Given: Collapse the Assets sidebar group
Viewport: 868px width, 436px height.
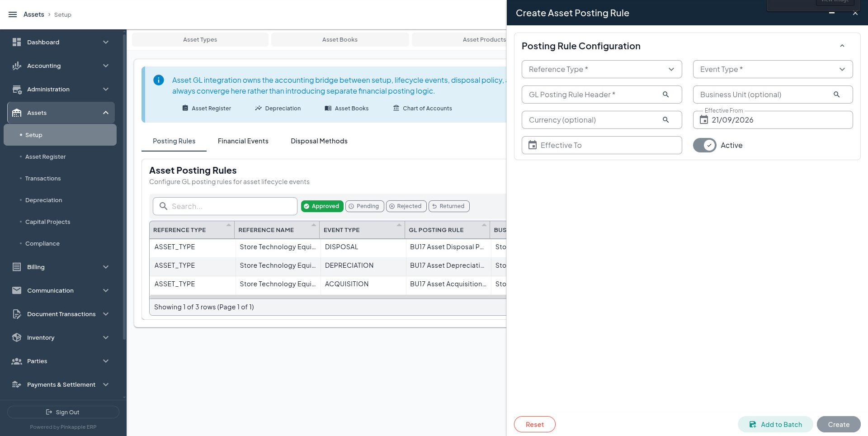Looking at the screenshot, I should pos(106,113).
